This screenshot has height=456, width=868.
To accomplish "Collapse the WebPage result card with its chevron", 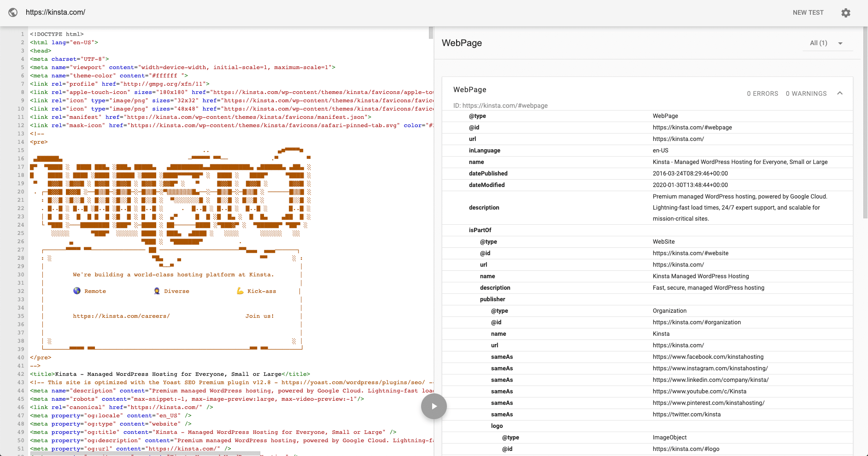I will (x=840, y=93).
